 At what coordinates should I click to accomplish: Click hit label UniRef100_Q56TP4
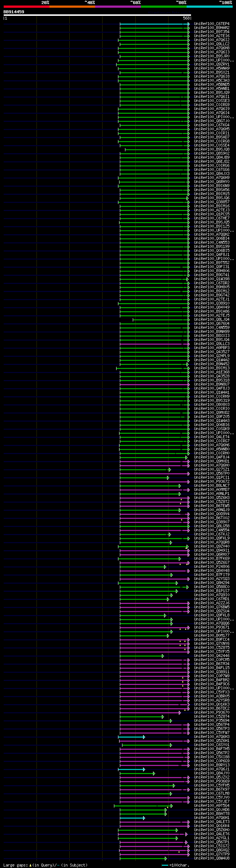[212, 725]
